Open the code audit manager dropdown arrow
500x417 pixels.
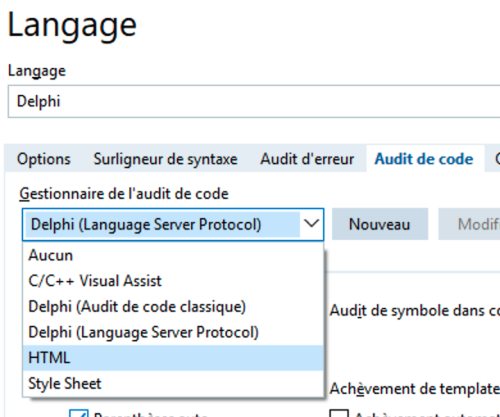[x=312, y=224]
